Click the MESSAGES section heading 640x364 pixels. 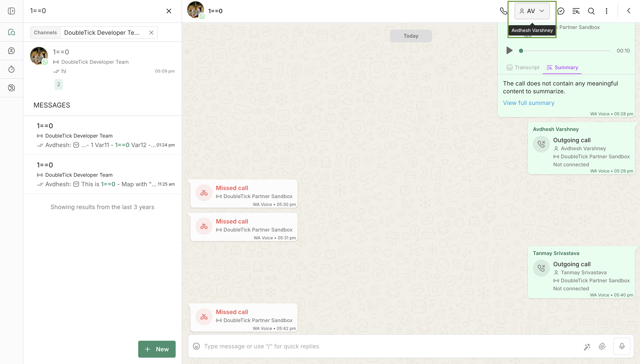[52, 105]
